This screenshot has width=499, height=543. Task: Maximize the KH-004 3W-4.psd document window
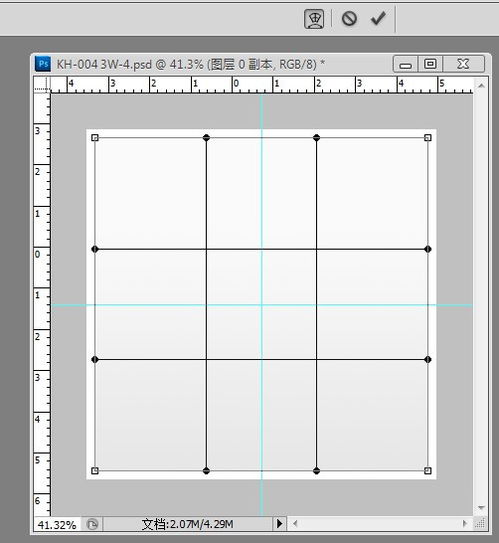click(x=430, y=64)
